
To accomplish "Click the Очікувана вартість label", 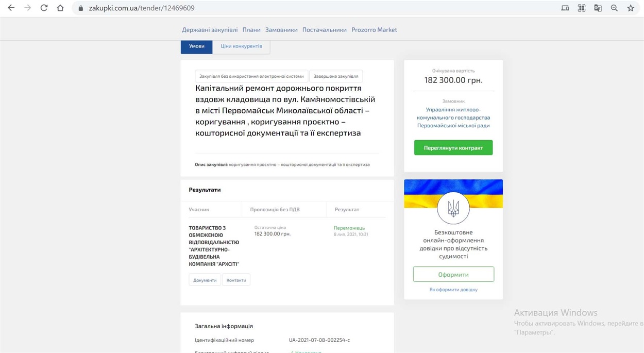I will tap(453, 71).
